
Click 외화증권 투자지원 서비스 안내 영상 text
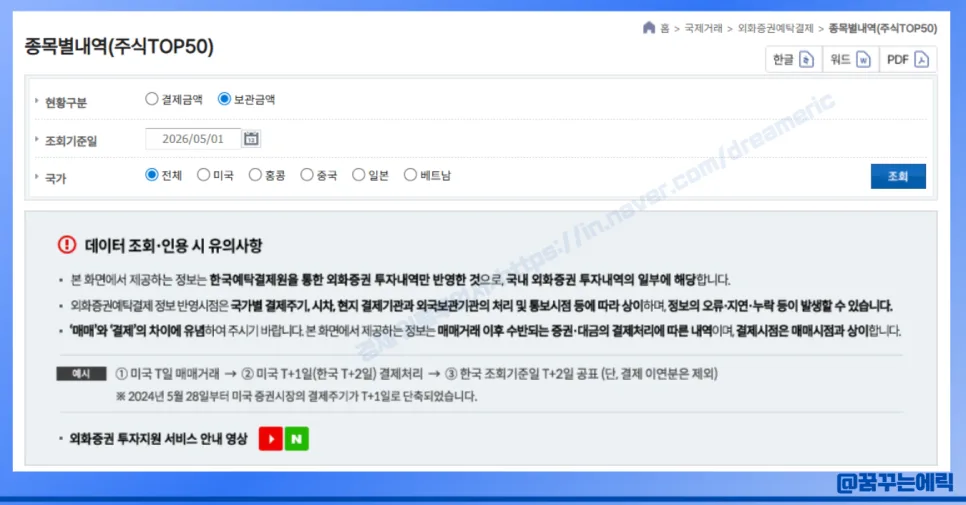coord(158,439)
